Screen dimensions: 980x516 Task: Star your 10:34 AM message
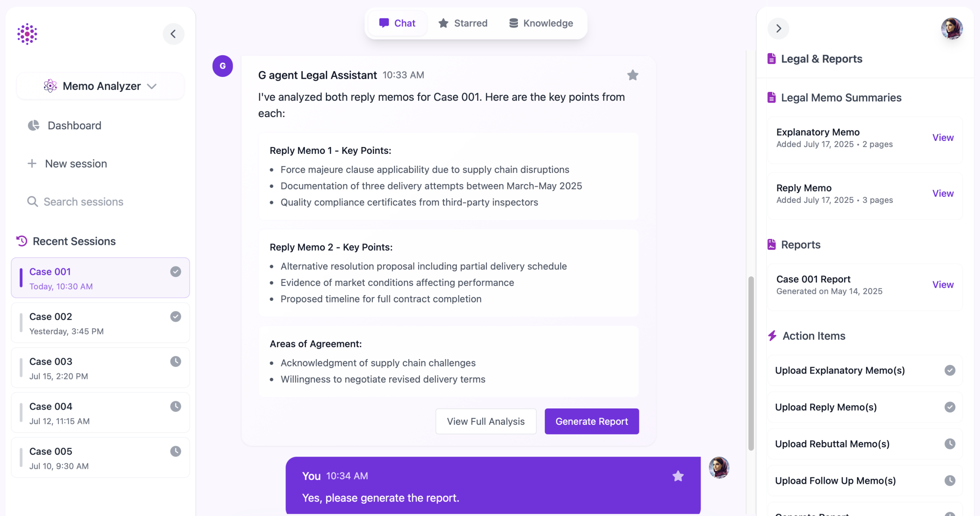[678, 476]
